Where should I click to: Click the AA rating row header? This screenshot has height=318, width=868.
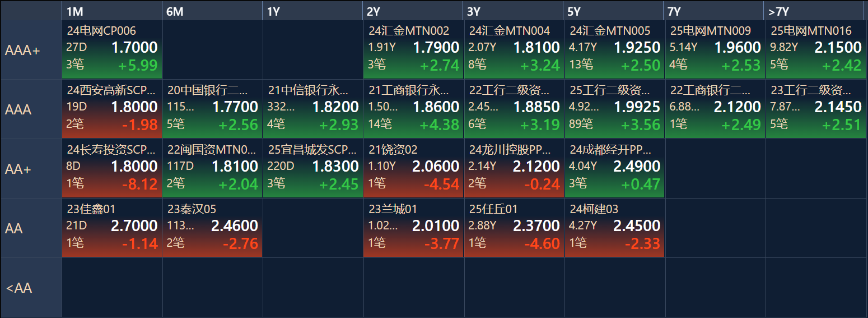click(x=31, y=229)
